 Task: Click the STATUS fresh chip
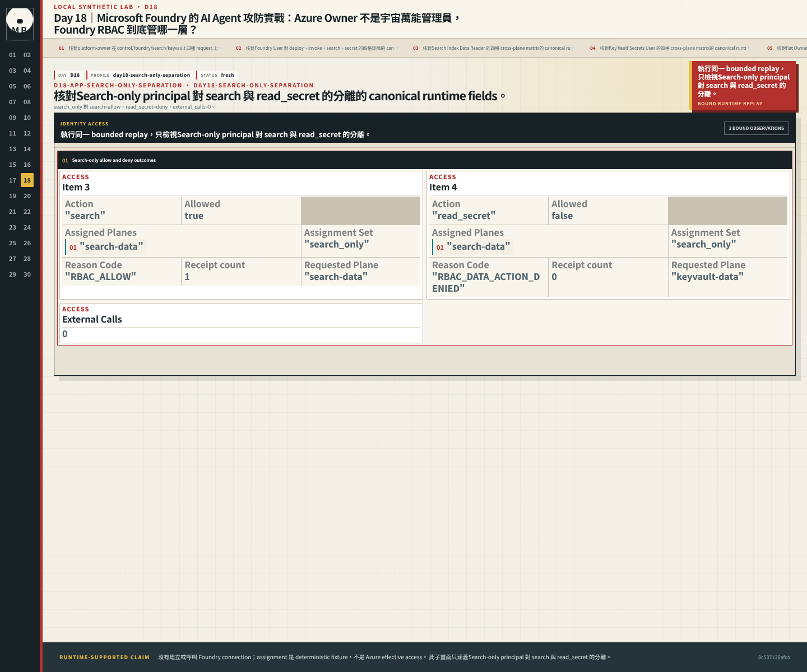point(217,75)
